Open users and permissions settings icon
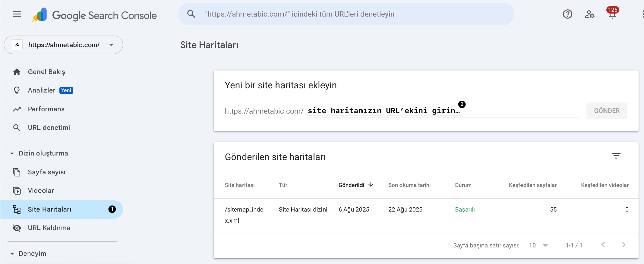This screenshot has height=264, width=644. (x=589, y=14)
